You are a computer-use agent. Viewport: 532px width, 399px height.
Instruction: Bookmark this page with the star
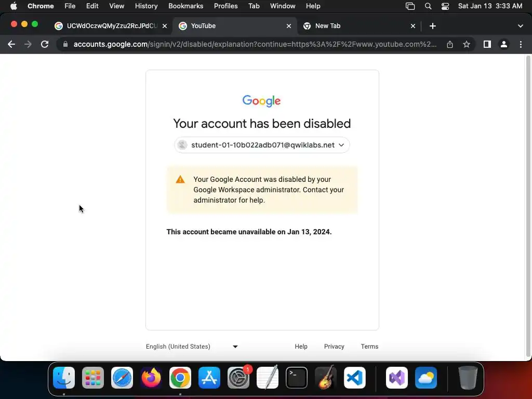click(467, 44)
